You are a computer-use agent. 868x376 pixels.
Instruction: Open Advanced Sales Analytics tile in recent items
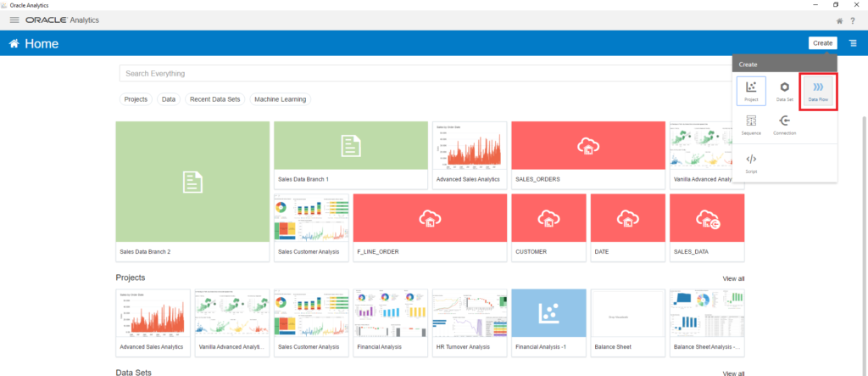[x=470, y=155]
